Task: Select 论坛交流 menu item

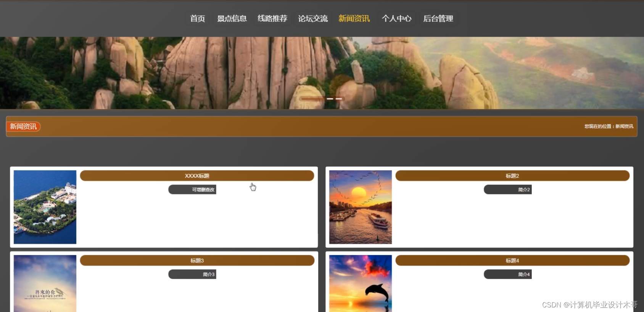Action: coord(313,18)
